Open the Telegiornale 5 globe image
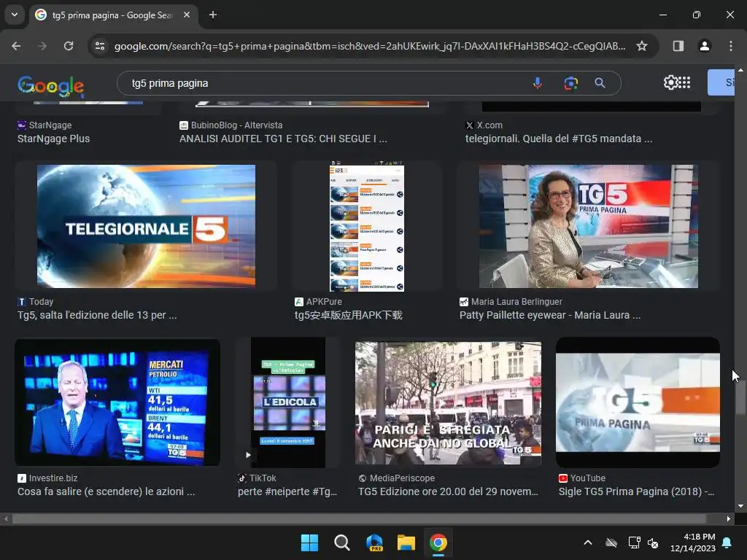This screenshot has height=560, width=747. (146, 226)
